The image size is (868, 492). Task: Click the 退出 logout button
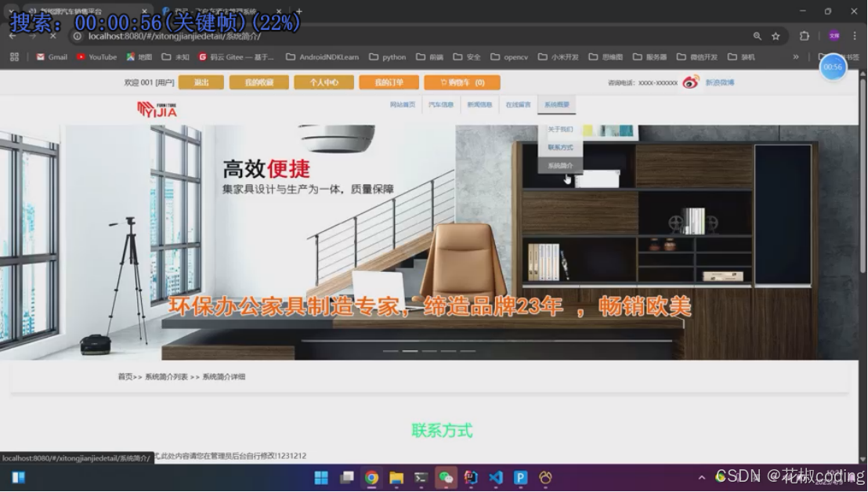(x=201, y=82)
